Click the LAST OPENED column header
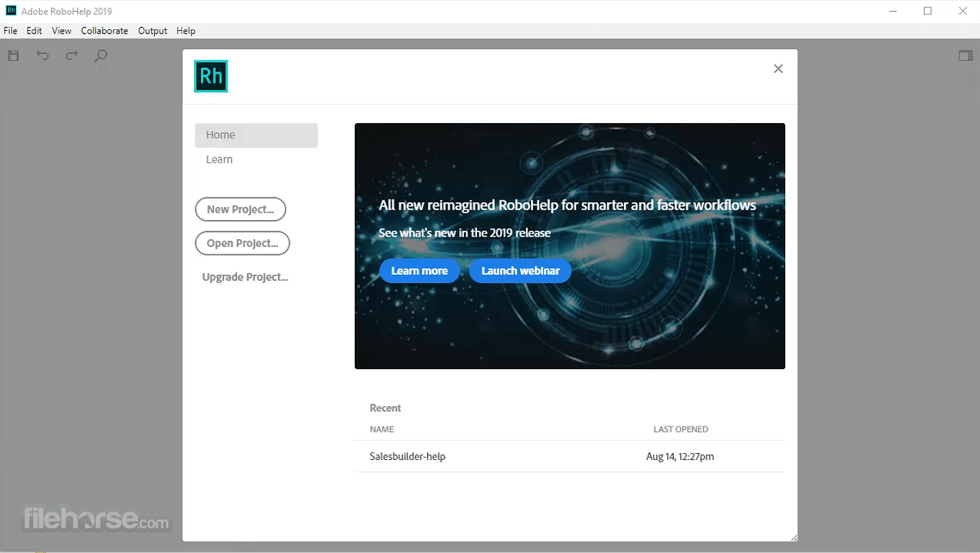This screenshot has height=553, width=980. point(681,429)
